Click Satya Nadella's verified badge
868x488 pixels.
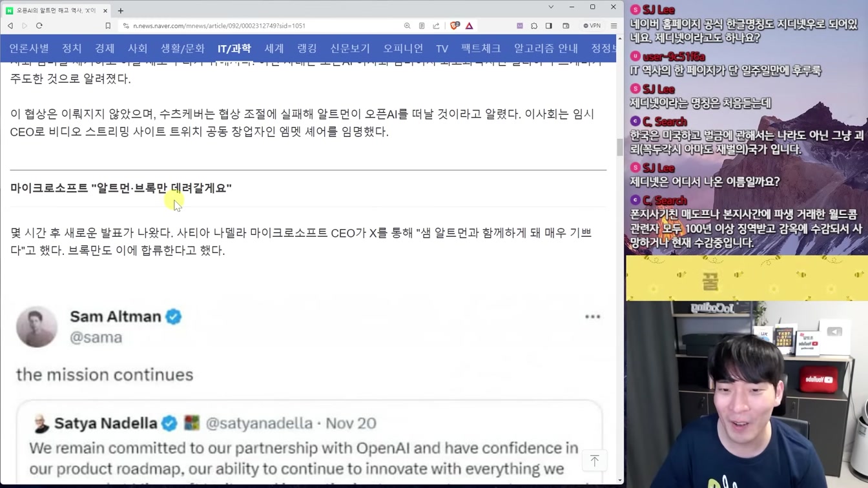(169, 423)
